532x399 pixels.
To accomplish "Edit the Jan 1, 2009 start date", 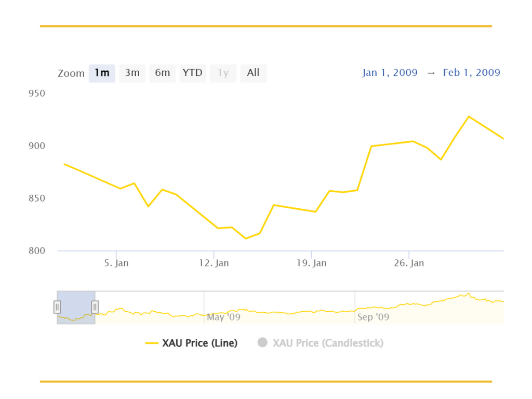I will 390,73.
